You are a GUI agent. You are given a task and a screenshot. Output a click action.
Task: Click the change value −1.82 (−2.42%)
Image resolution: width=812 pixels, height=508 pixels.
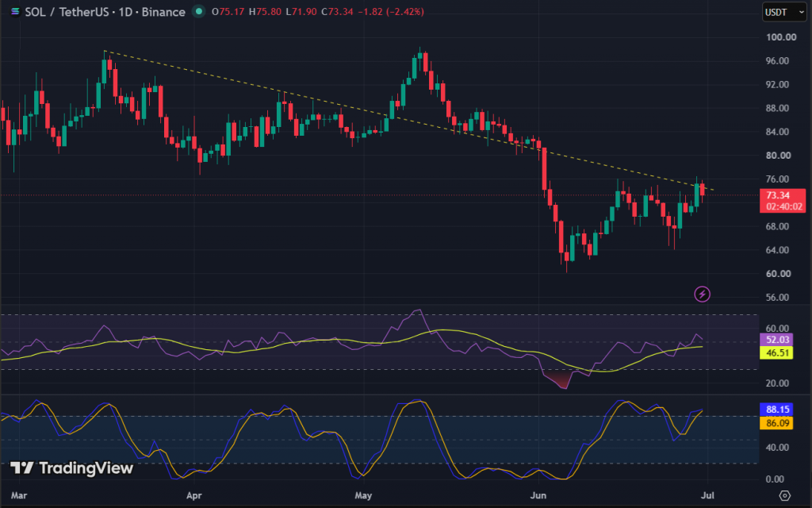pyautogui.click(x=391, y=12)
